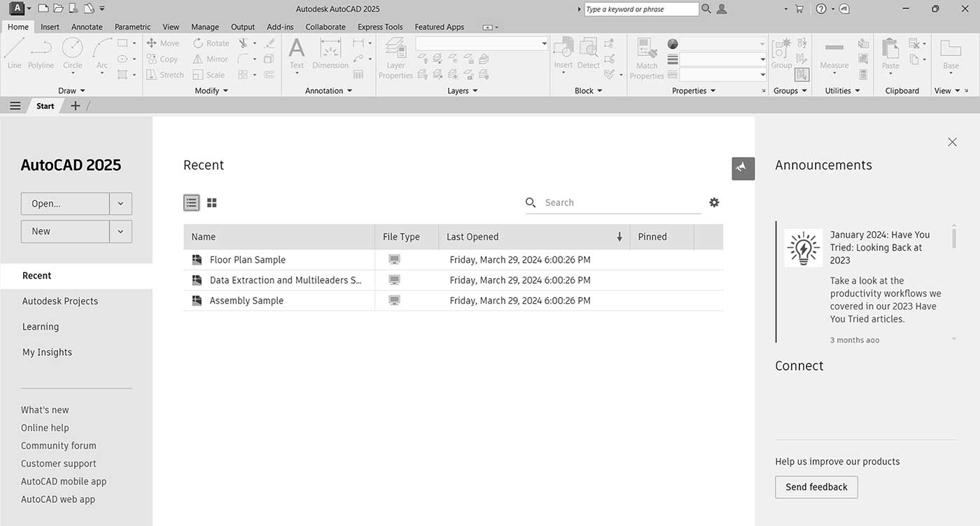Open the dropdown arrow beside Open...
980x526 pixels.
(x=120, y=204)
